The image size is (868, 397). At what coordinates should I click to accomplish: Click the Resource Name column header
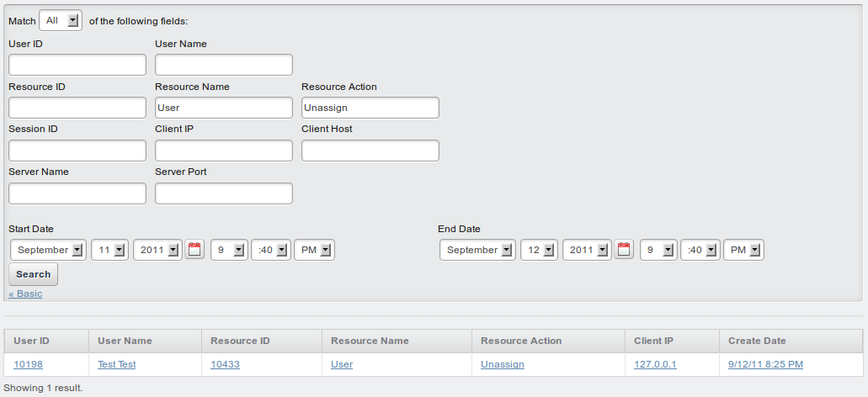397,341
